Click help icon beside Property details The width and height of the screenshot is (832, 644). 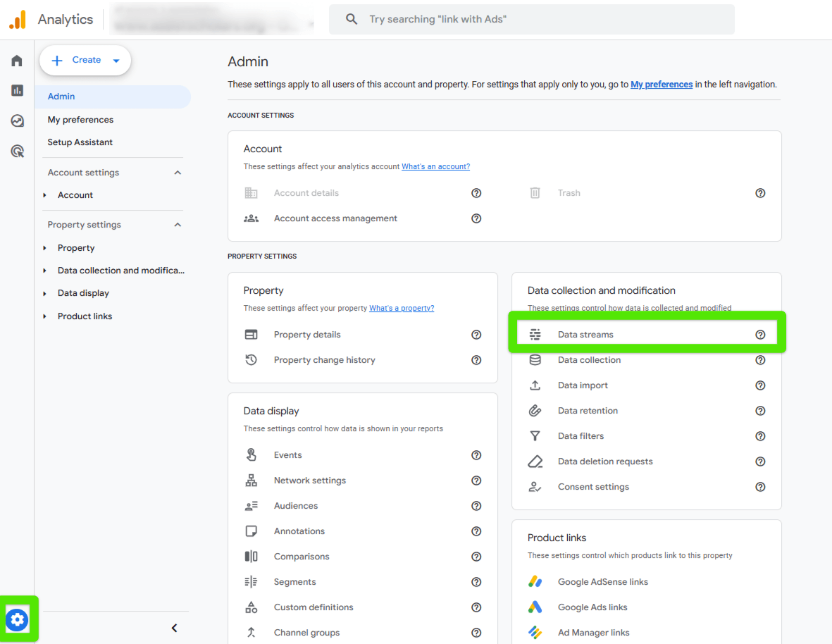coord(476,335)
